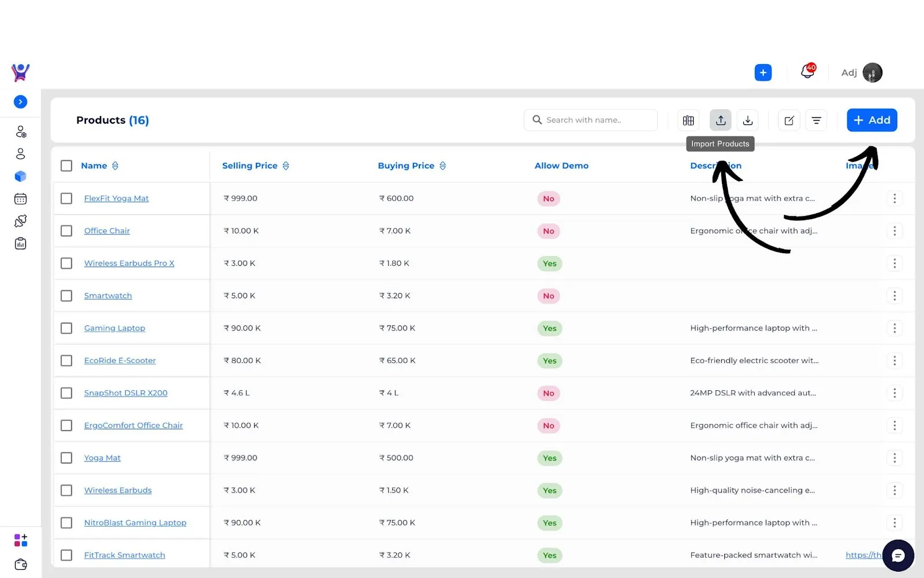Open the wallet sidebar icon
The height and width of the screenshot is (578, 924).
(x=21, y=564)
